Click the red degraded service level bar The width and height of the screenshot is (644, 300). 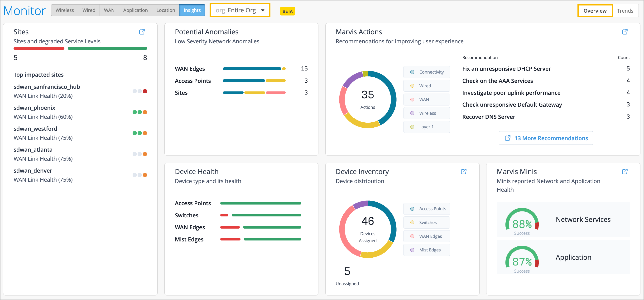39,48
